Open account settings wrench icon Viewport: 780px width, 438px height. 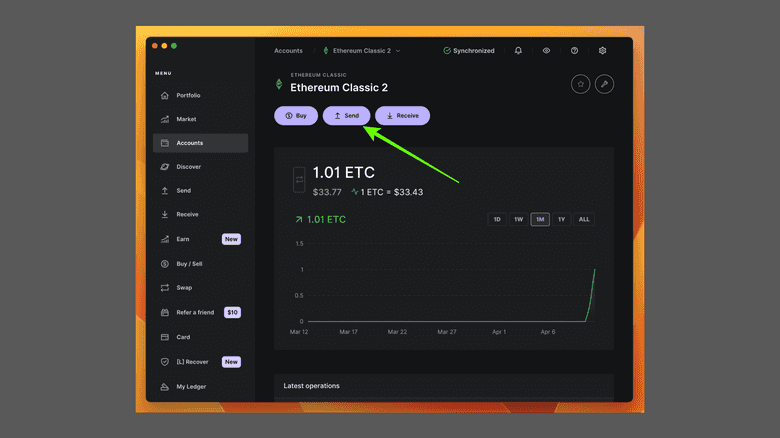[x=604, y=85]
